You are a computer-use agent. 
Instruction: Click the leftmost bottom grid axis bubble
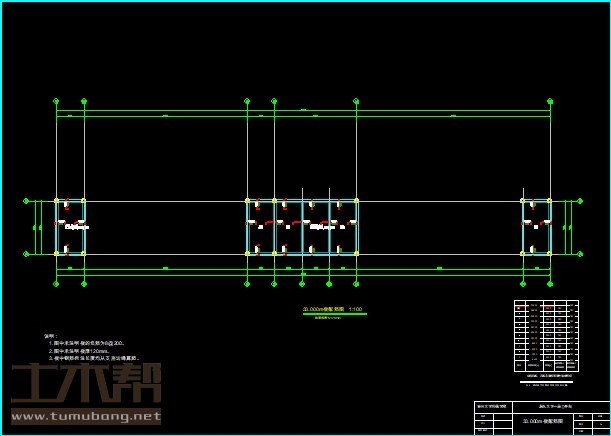coord(56,284)
